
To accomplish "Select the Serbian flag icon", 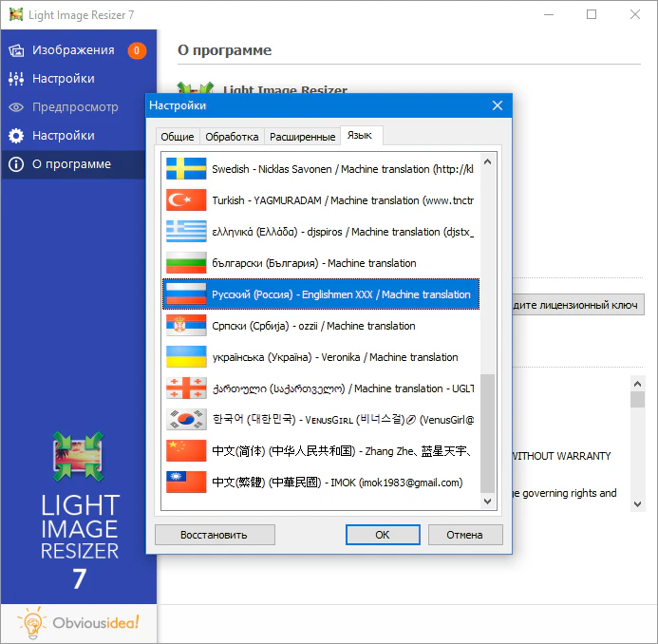I will coord(186,326).
